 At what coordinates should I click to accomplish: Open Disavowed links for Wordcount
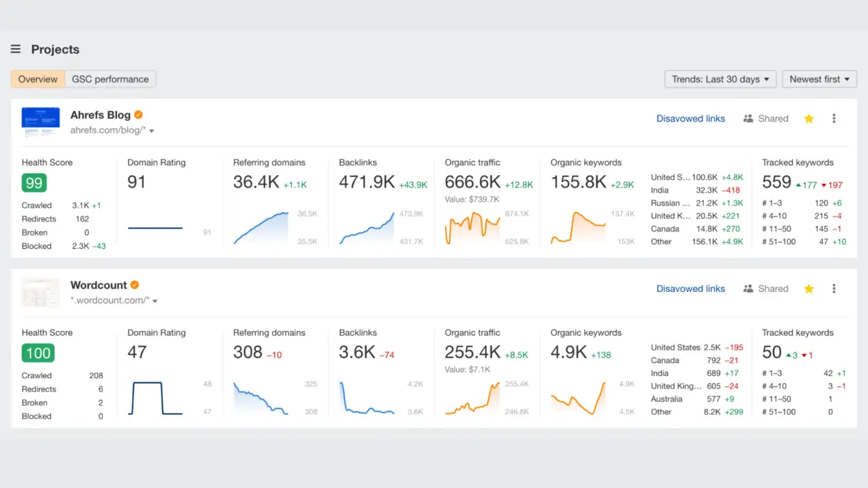(691, 288)
